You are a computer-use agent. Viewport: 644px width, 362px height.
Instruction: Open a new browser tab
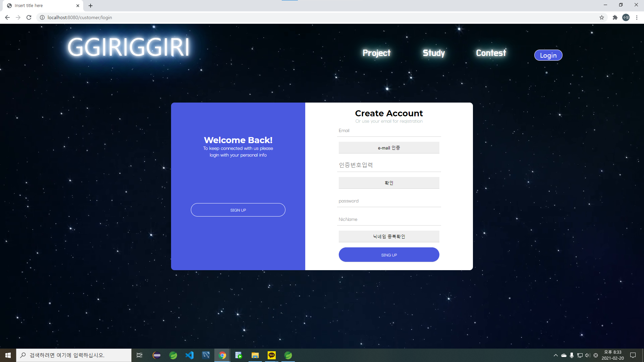click(x=91, y=6)
